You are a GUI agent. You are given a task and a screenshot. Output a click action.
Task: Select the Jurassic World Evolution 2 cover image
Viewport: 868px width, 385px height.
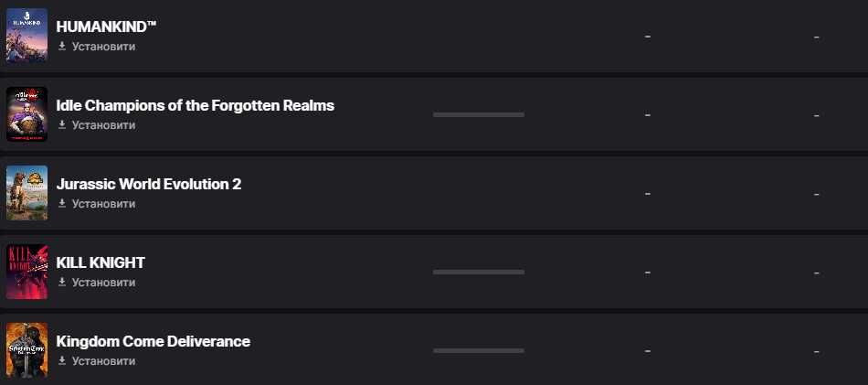[26, 193]
